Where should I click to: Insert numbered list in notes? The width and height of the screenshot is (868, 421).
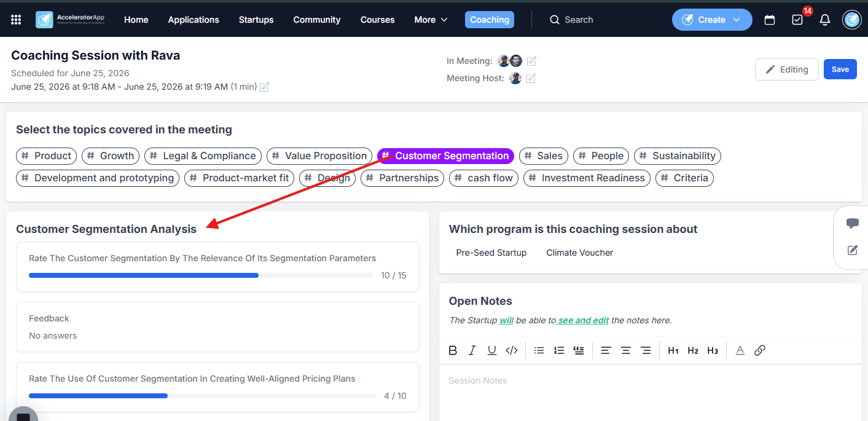(x=559, y=350)
